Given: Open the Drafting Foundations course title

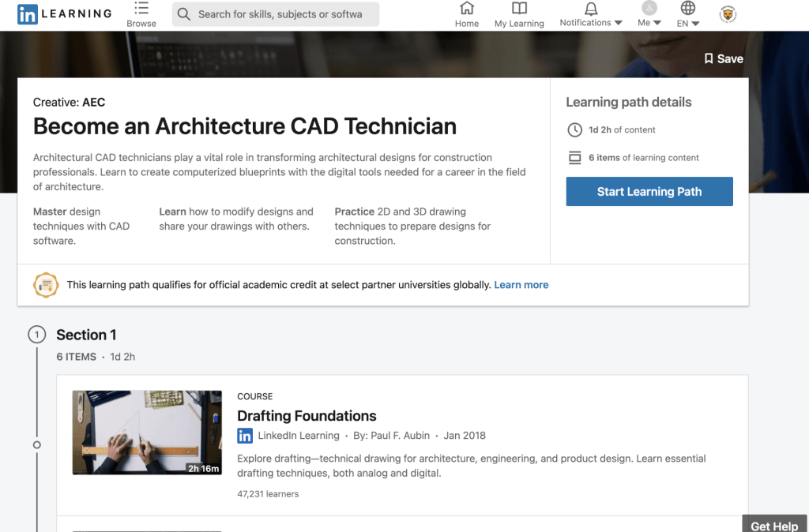Looking at the screenshot, I should pyautogui.click(x=307, y=415).
